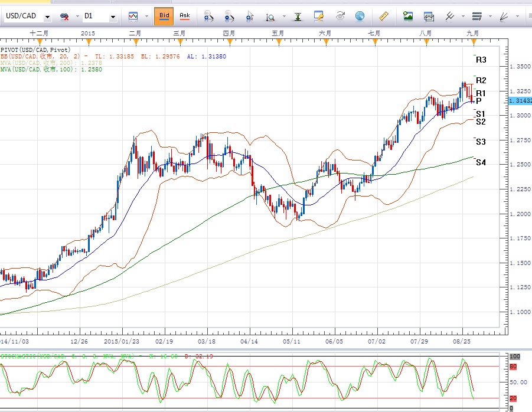This screenshot has height=412, width=532.
Task: Click the 2015/01/23 date axis label
Action: pyautogui.click(x=122, y=342)
